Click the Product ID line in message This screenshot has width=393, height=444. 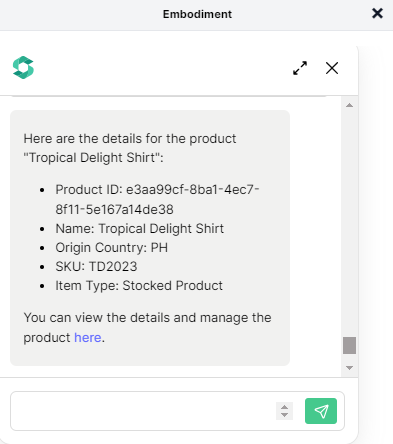coord(157,199)
